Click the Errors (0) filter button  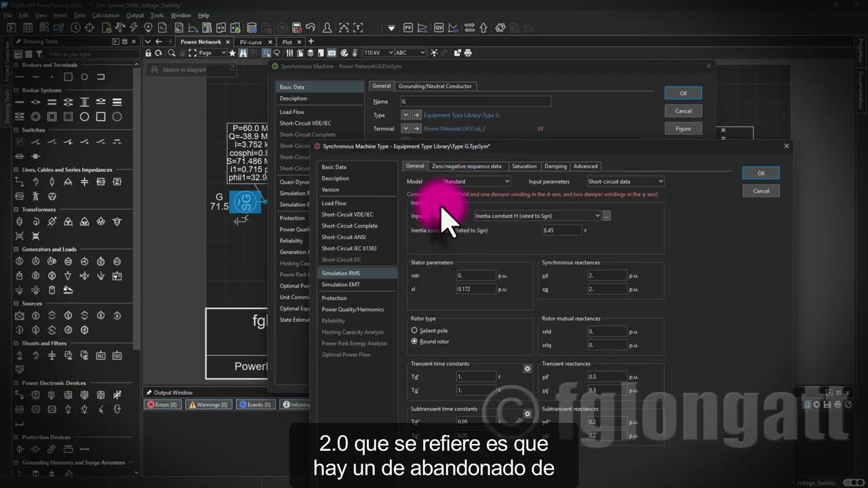click(162, 405)
